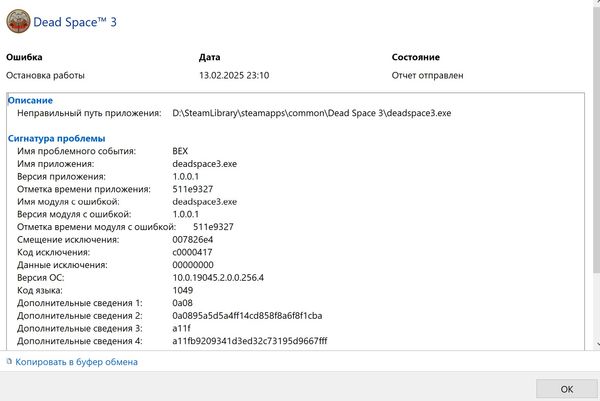Click the scrollbar down arrow
This screenshot has height=401, width=600.
point(597,344)
